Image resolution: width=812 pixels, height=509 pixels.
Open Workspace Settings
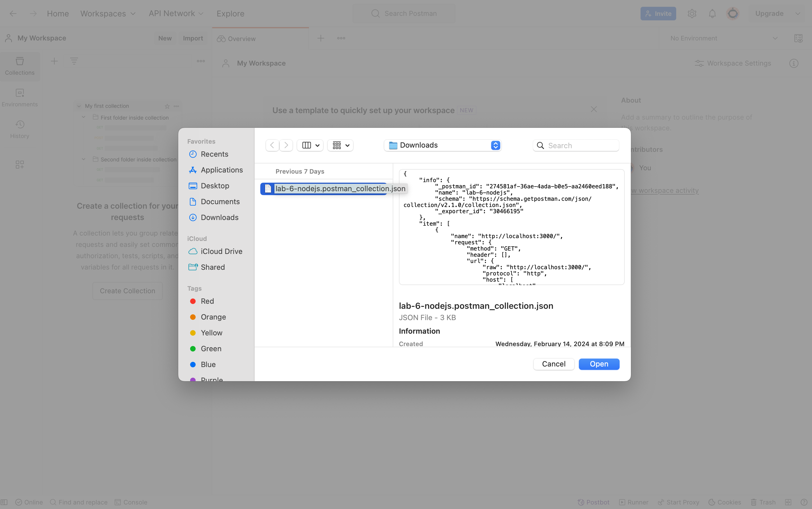coord(732,63)
